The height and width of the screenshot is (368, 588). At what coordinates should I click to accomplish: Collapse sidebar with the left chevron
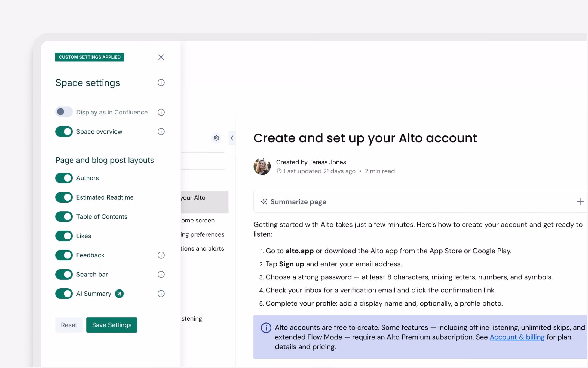click(x=232, y=138)
